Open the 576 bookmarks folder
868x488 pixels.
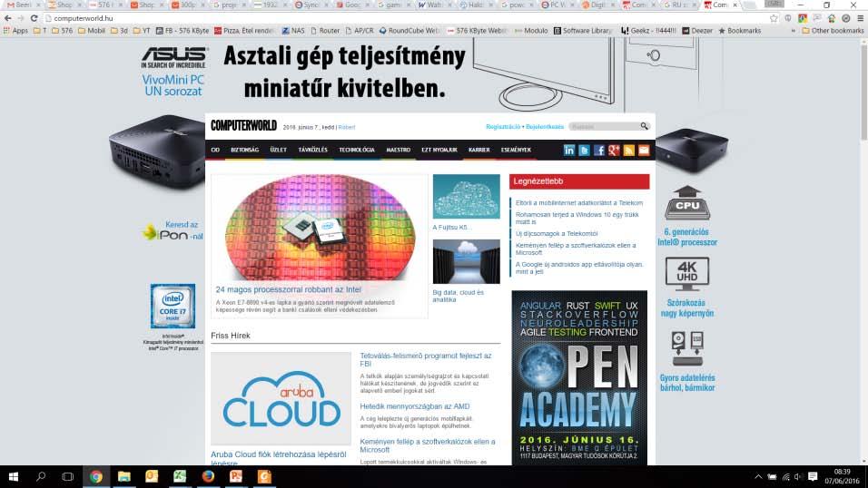click(x=62, y=31)
